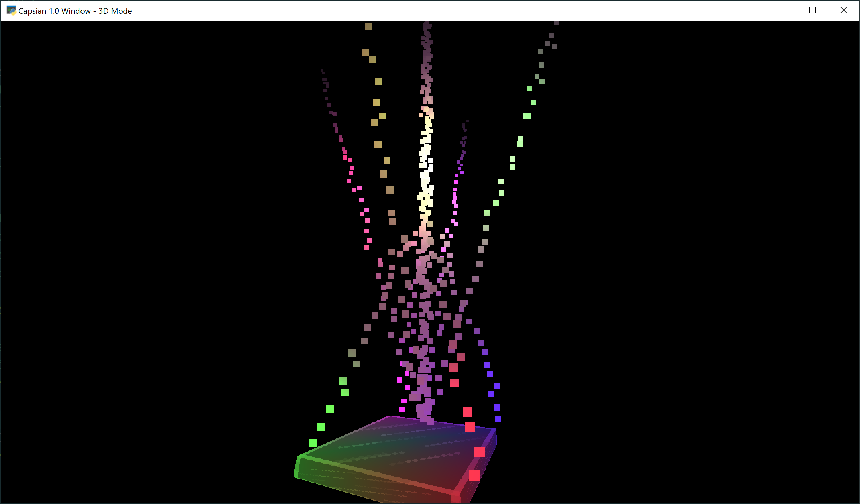Minimize the Capsian 3D Mode window

(782, 11)
